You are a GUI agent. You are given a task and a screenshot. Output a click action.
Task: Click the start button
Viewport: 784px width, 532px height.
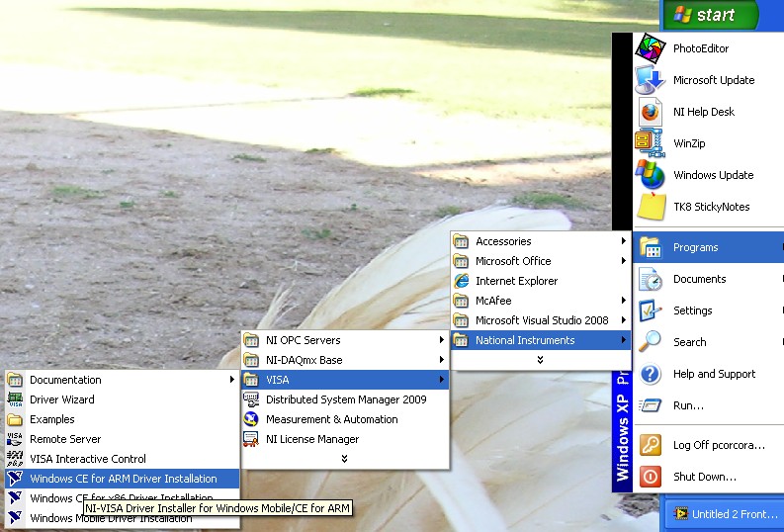point(710,15)
